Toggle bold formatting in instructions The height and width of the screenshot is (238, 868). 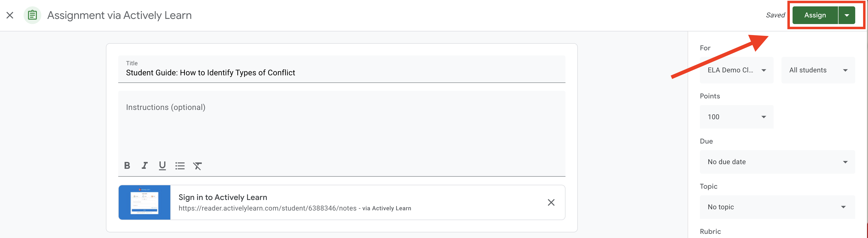(127, 166)
